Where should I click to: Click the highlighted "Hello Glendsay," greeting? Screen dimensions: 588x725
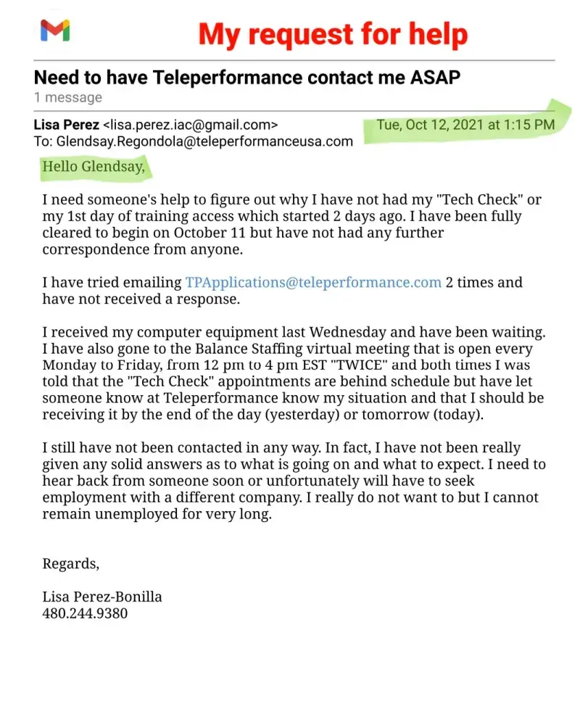[x=94, y=167]
